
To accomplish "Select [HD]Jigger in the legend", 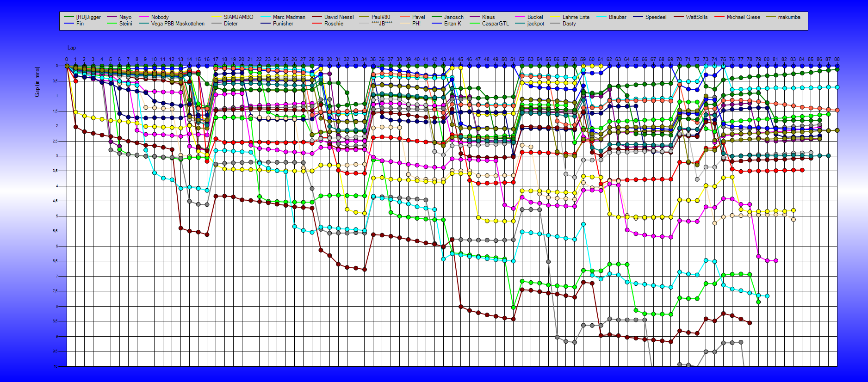I will point(83,17).
